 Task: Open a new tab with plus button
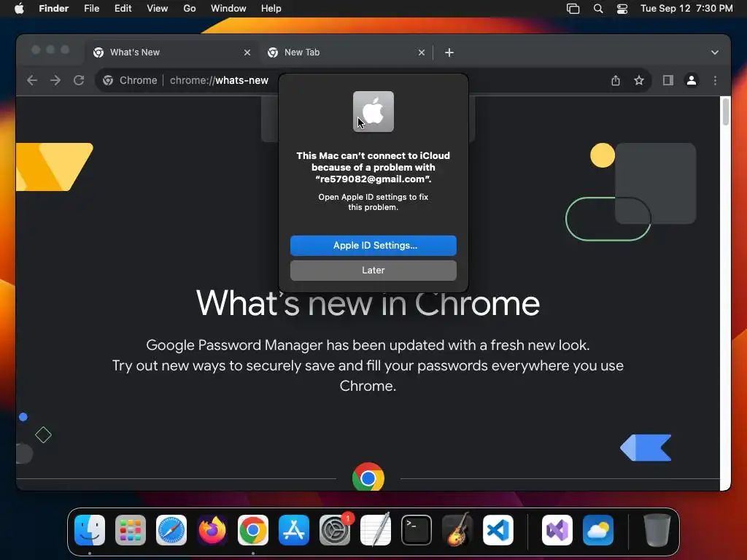click(449, 52)
